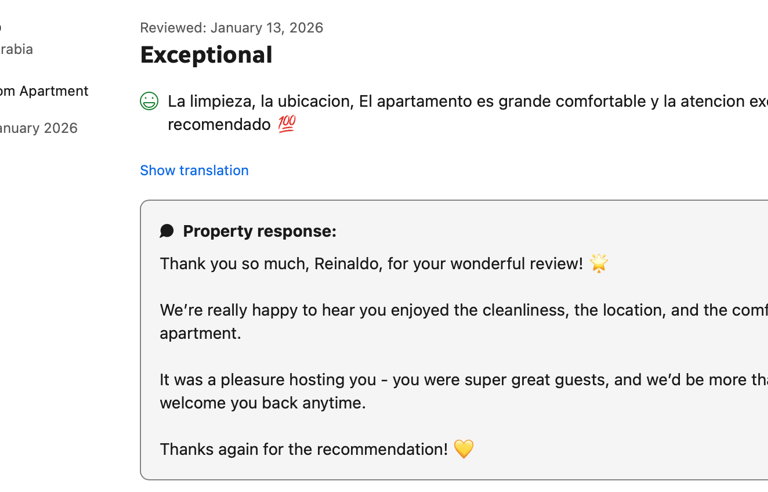Image resolution: width=768 pixels, height=492 pixels.
Task: Click the Thank you so much, Reinaldo line
Action: pyautogui.click(x=371, y=263)
